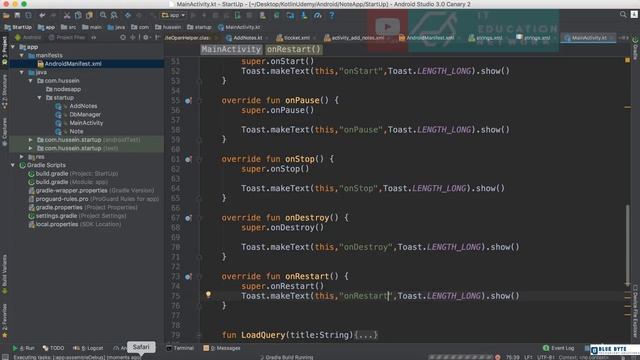Click the Search Everywhere magnifier
640x360 pixels.
click(623, 15)
